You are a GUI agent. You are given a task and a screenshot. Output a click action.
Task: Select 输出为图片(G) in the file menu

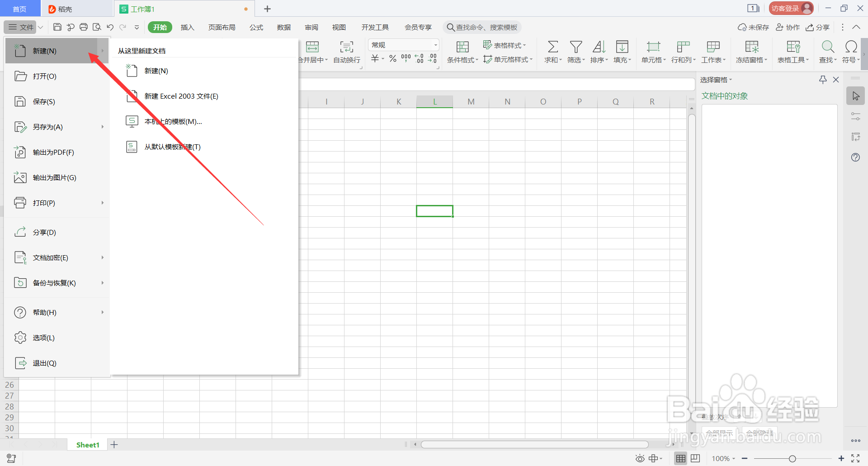(x=57, y=178)
